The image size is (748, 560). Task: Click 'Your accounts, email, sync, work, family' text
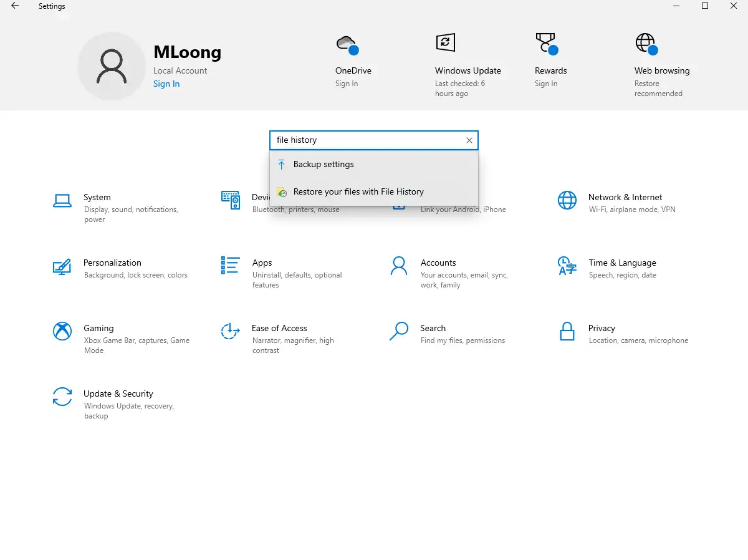(464, 280)
